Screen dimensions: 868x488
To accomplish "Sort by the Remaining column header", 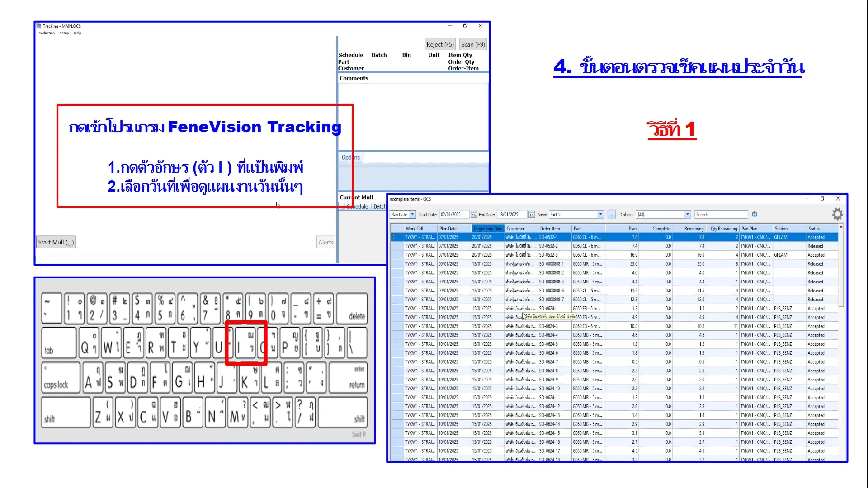I will (x=689, y=229).
